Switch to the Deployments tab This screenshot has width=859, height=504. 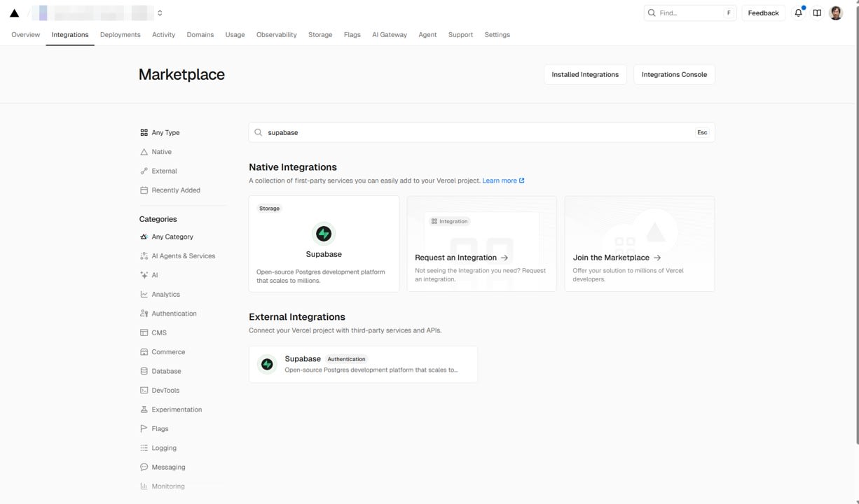click(x=120, y=34)
